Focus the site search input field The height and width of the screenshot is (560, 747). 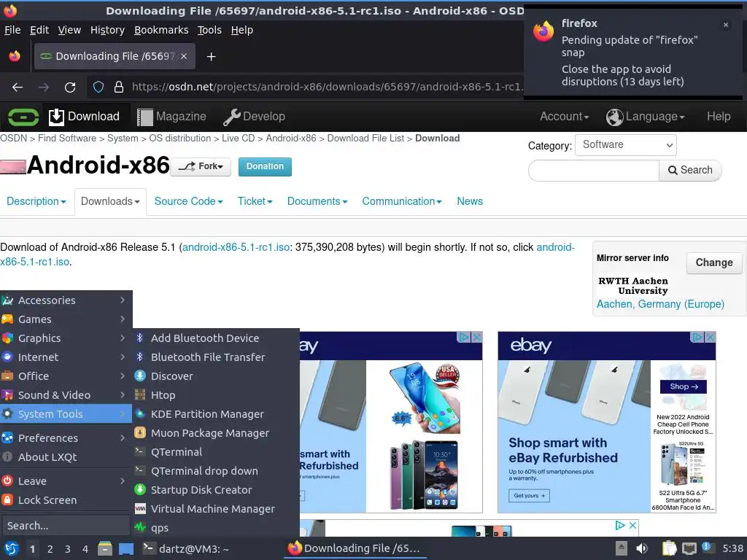[x=594, y=171]
